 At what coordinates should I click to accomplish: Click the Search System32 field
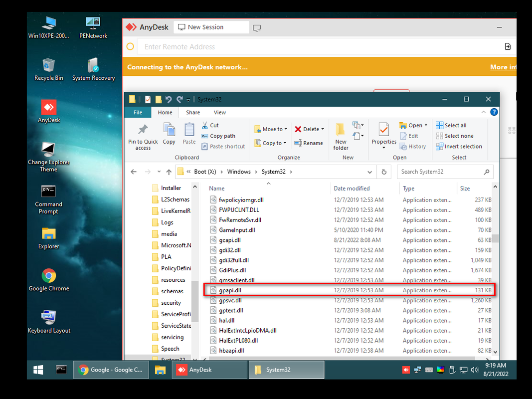pyautogui.click(x=445, y=172)
